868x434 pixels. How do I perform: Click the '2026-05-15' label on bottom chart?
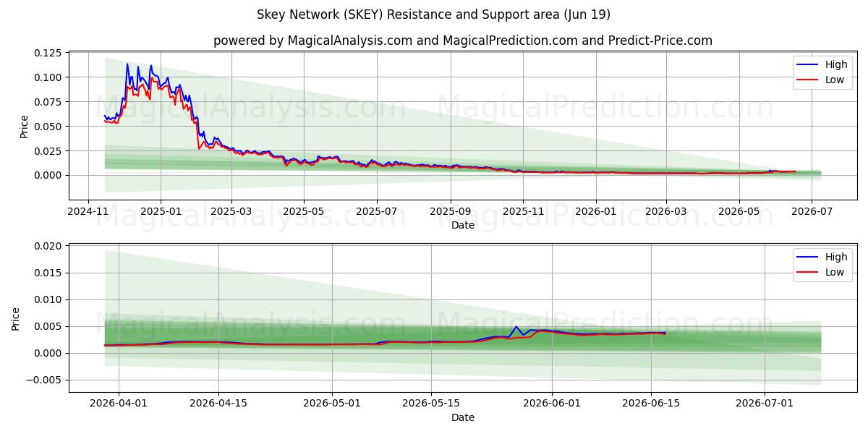(x=432, y=404)
